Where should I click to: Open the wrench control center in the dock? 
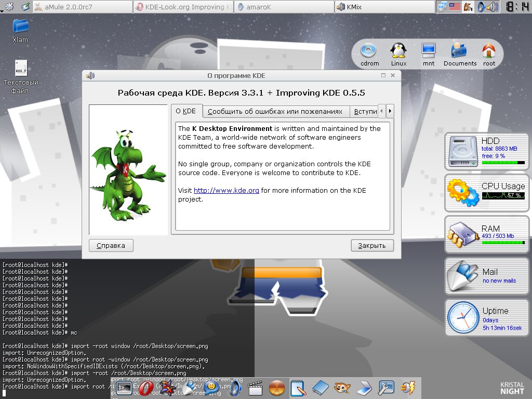pos(386,388)
